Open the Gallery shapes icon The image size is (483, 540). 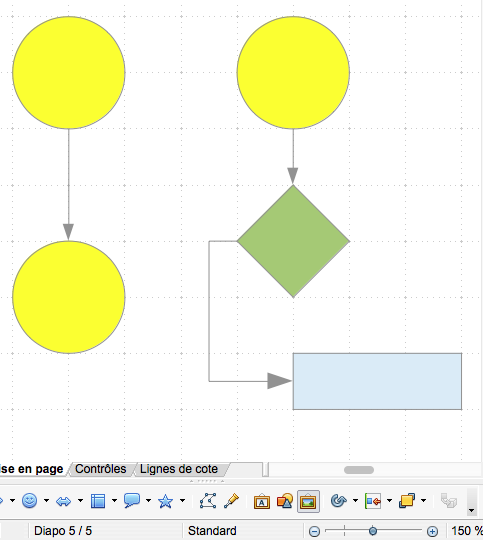285,501
